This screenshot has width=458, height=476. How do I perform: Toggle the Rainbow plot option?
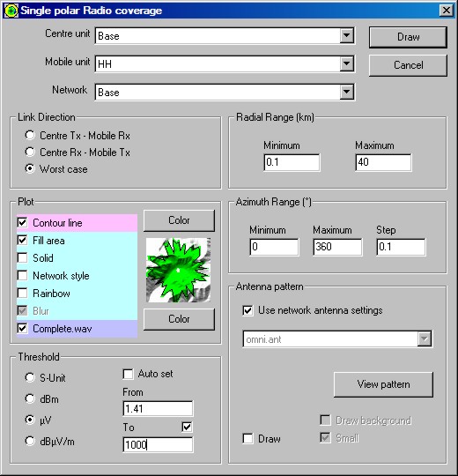tap(22, 293)
